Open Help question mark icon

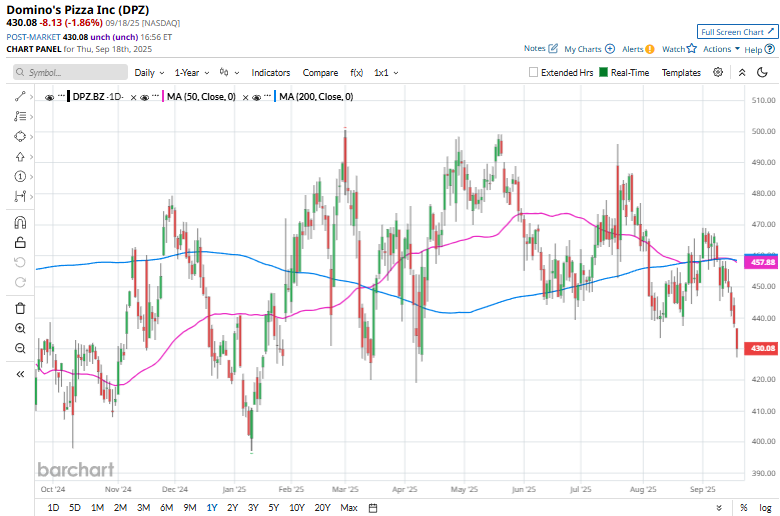pos(770,49)
